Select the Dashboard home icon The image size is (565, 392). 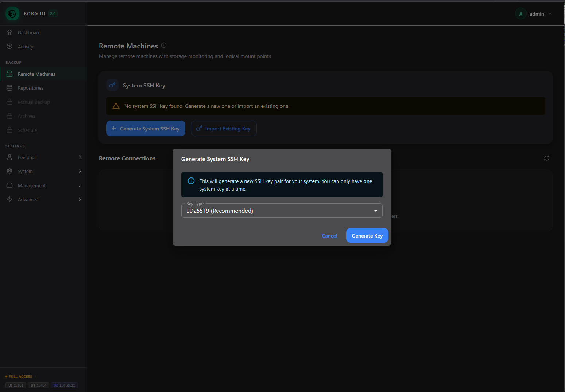click(9, 32)
